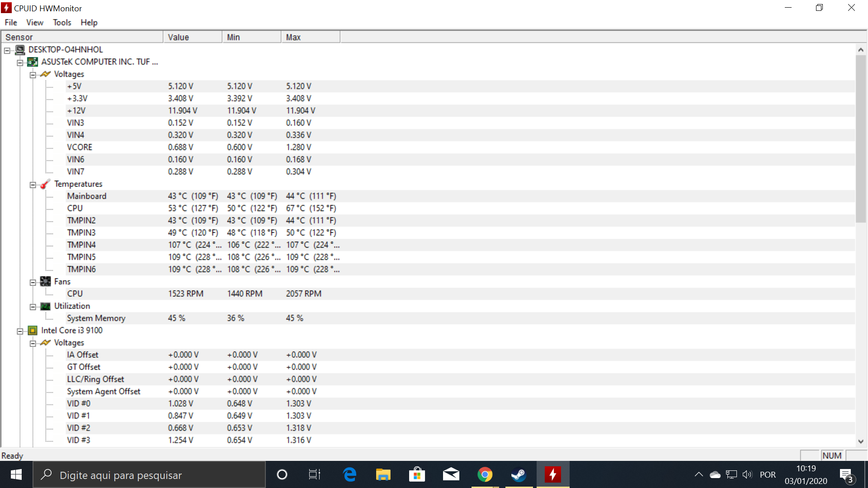
Task: Open the Help menu
Action: [89, 22]
